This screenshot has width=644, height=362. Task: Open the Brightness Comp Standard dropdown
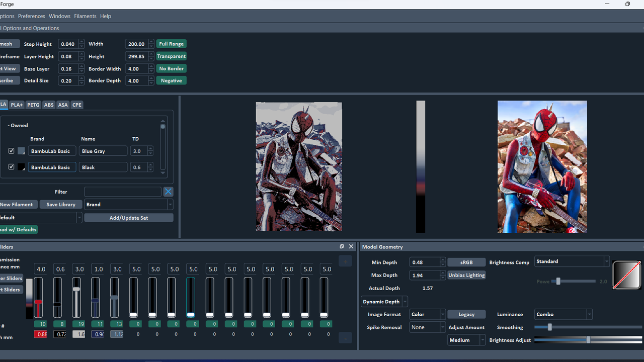[572, 261]
